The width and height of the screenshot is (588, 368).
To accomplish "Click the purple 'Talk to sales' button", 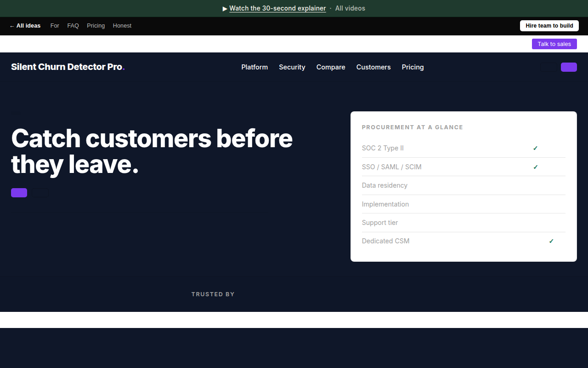I will click(x=554, y=44).
